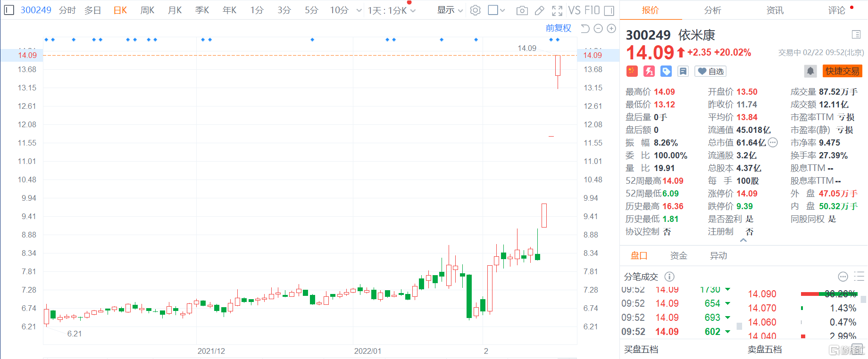Click the red up arrow beside 14.09
This screenshot has height=359, width=868.
point(681,52)
